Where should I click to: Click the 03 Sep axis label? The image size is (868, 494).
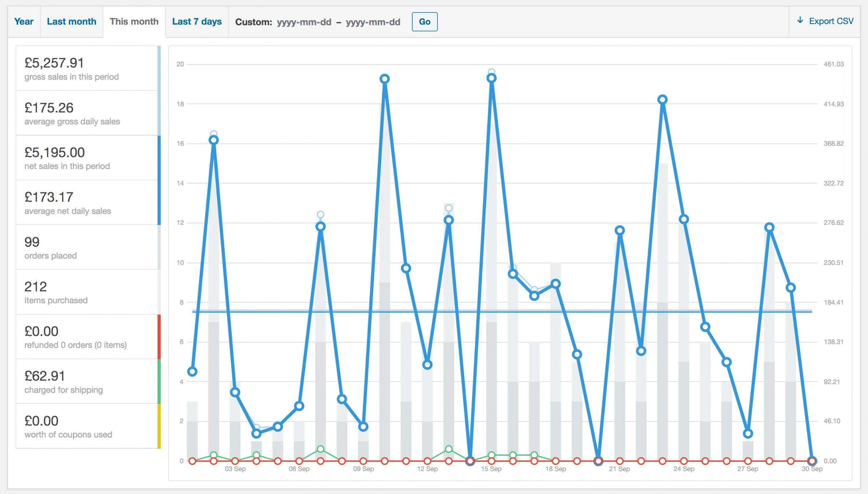[x=235, y=469]
